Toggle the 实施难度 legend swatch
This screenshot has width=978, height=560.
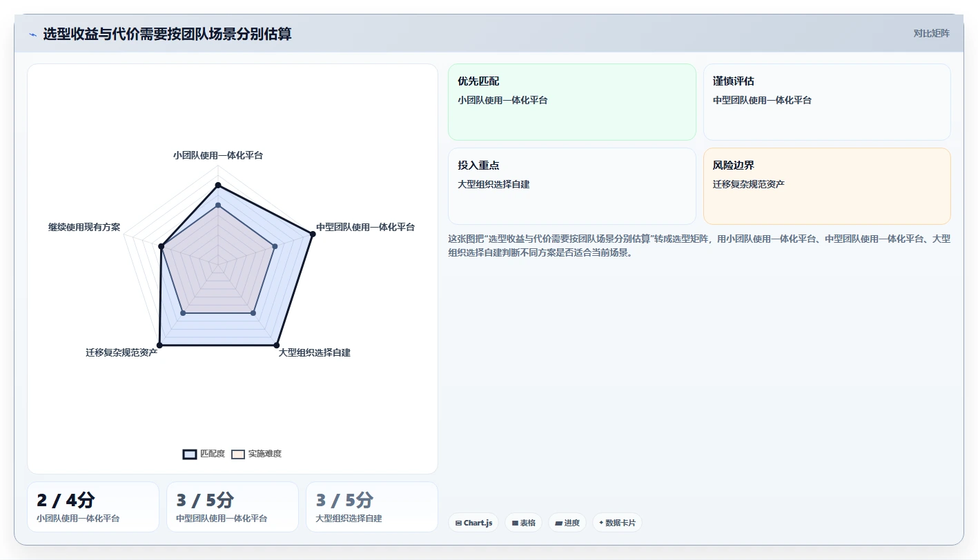[x=238, y=454]
